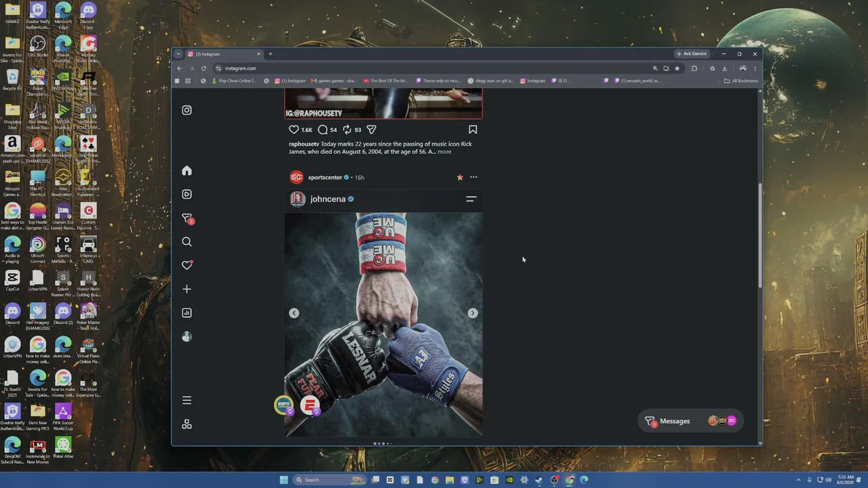
Task: Open the All Bookmarks folder
Action: point(741,81)
